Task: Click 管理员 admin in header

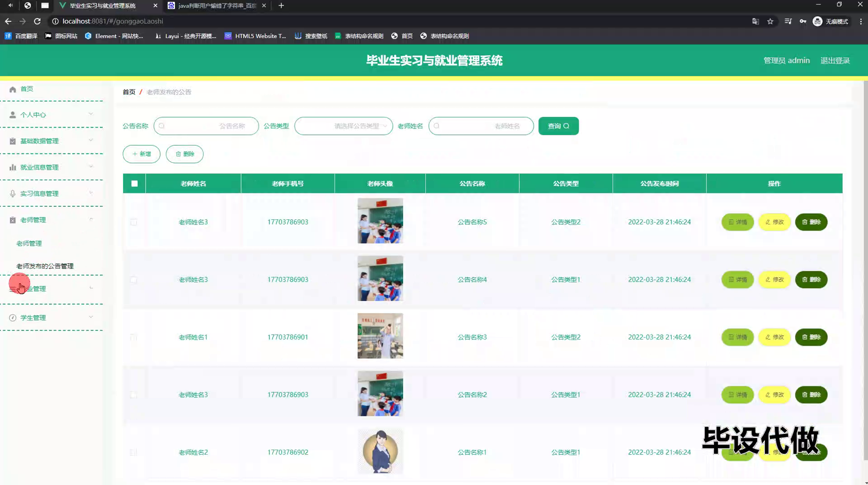Action: (x=787, y=61)
